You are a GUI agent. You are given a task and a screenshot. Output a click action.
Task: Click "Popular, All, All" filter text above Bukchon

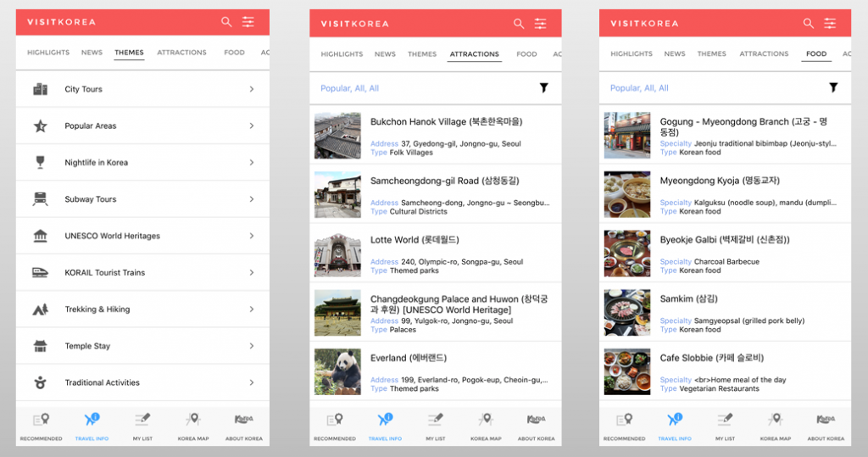349,88
